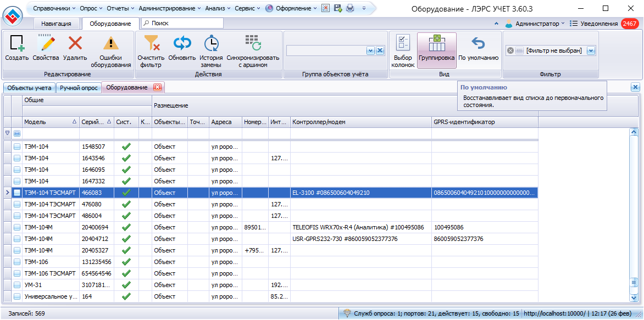Click the device icon of row 1548507

(x=17, y=147)
